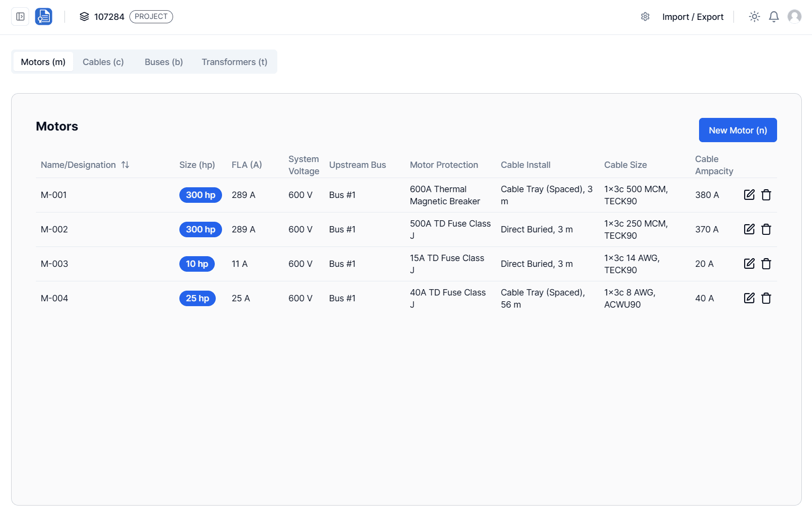Image resolution: width=812 pixels, height=524 pixels.
Task: Edit motor M-002
Action: [x=749, y=229]
